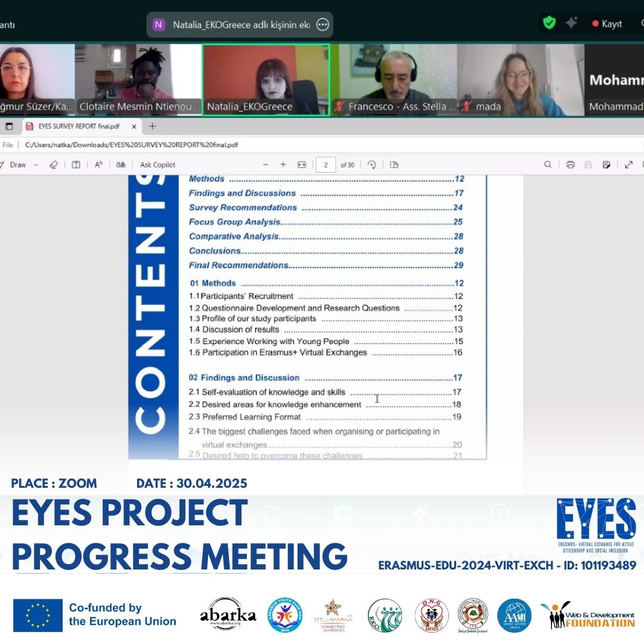Click the Save icon
644x644 pixels.
(x=589, y=165)
